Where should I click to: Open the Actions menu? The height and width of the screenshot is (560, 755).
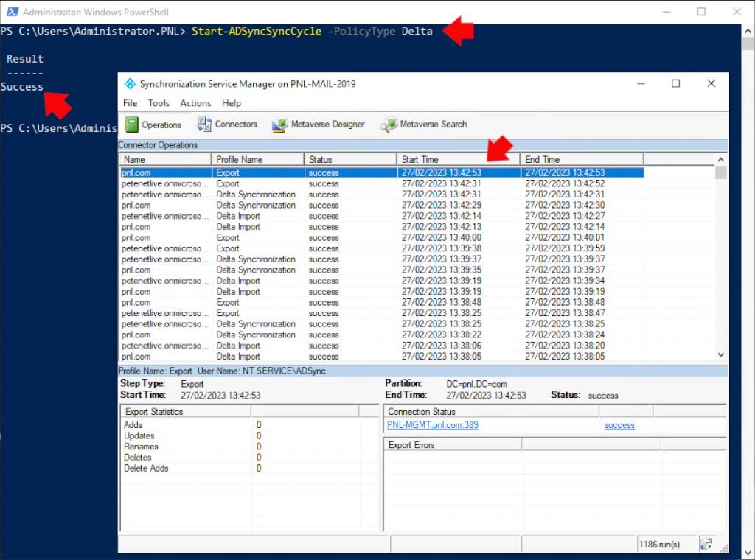click(195, 103)
